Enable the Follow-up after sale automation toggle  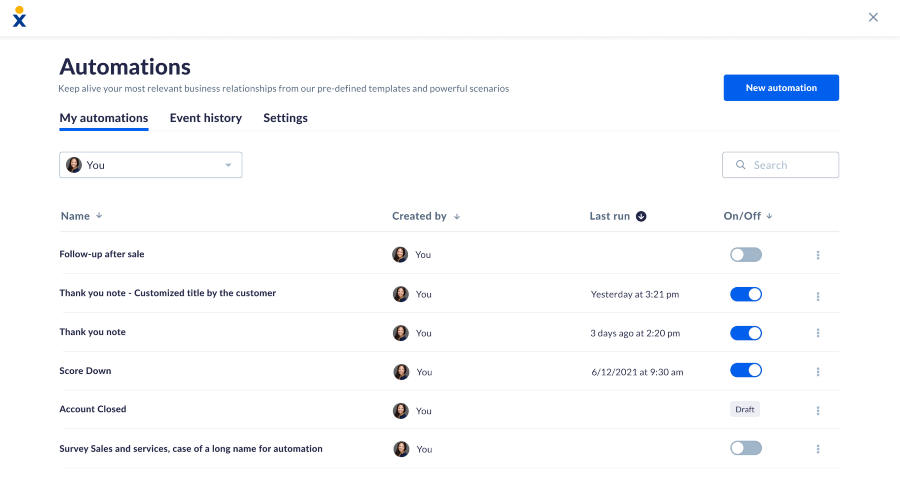pos(746,255)
